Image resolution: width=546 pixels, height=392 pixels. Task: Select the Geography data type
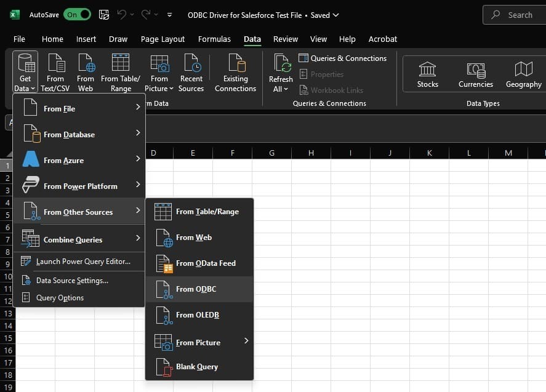pos(524,74)
